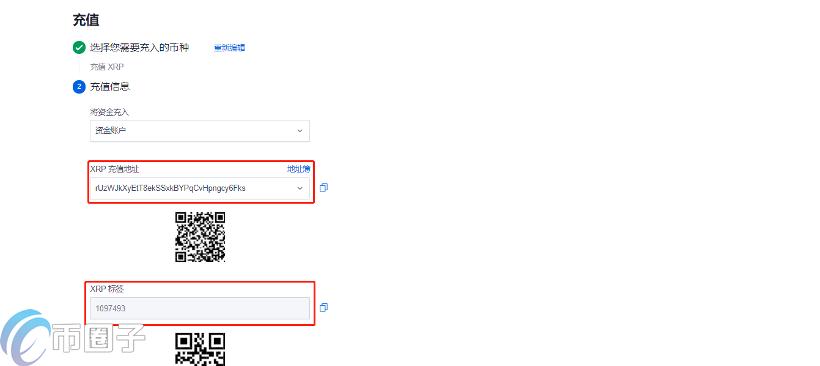
Task: Expand the chevron beside the rUzWJkXy address
Action: 300,188
